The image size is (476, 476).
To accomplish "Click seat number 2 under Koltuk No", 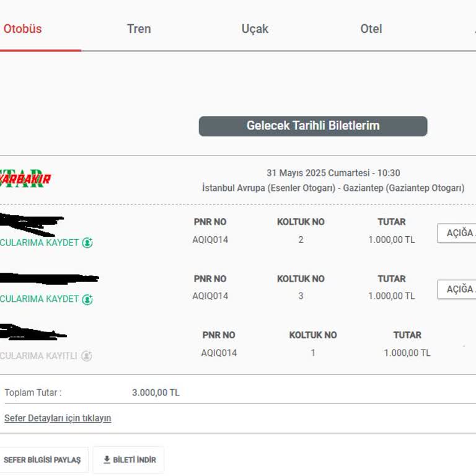I will coord(301,240).
